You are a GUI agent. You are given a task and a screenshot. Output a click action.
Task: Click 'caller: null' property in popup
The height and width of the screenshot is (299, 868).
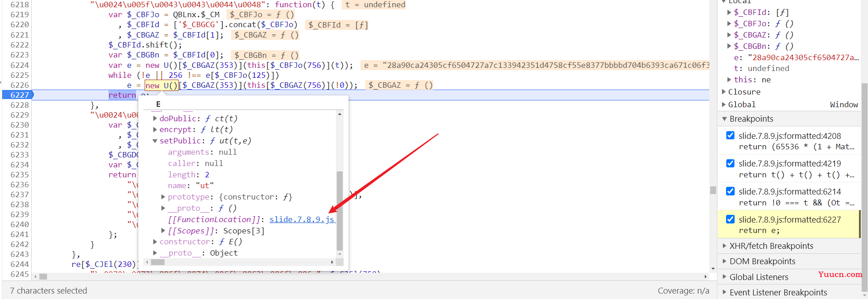195,163
